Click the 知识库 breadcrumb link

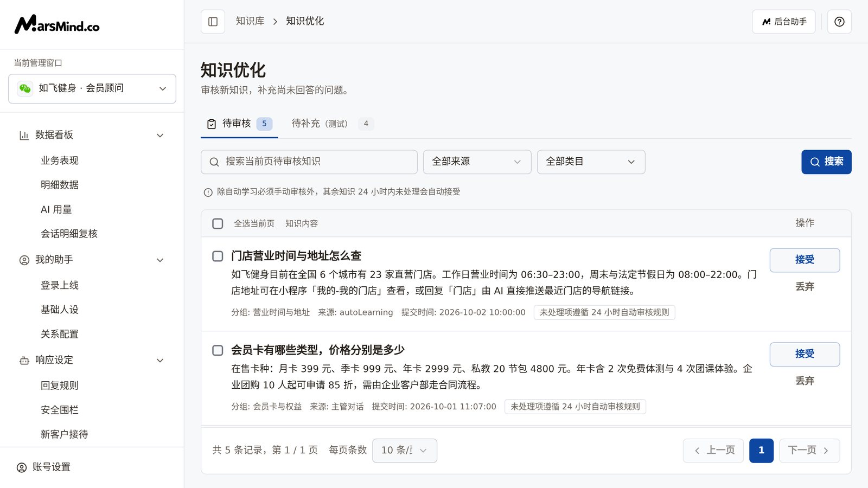click(250, 21)
